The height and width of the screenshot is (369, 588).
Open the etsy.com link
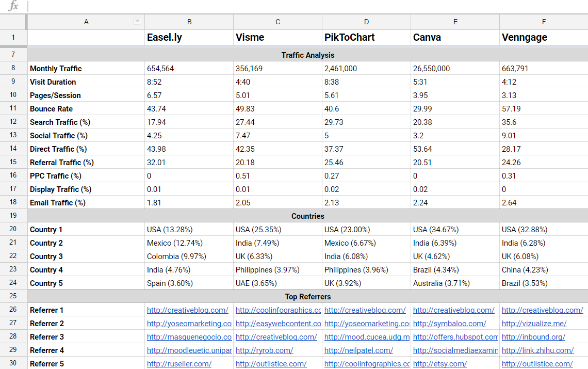pos(440,364)
